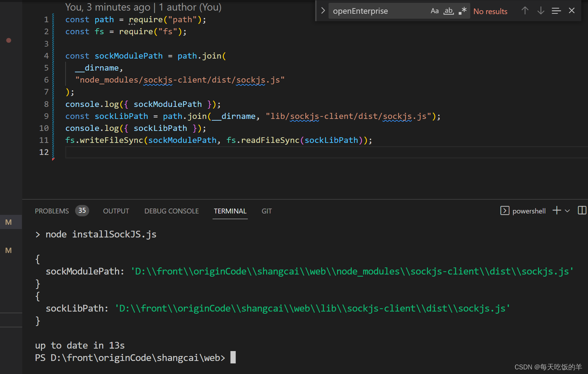Enable regular expression search
This screenshot has height=374, width=588.
(x=462, y=11)
